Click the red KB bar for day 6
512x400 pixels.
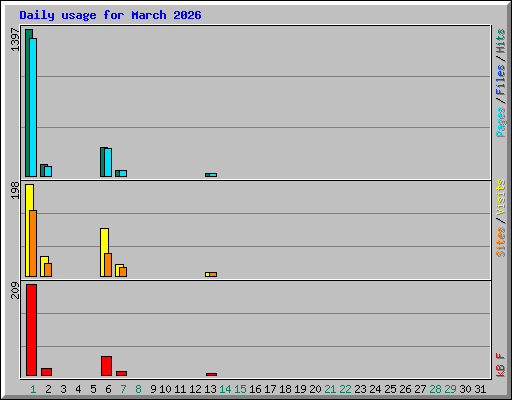coord(106,366)
